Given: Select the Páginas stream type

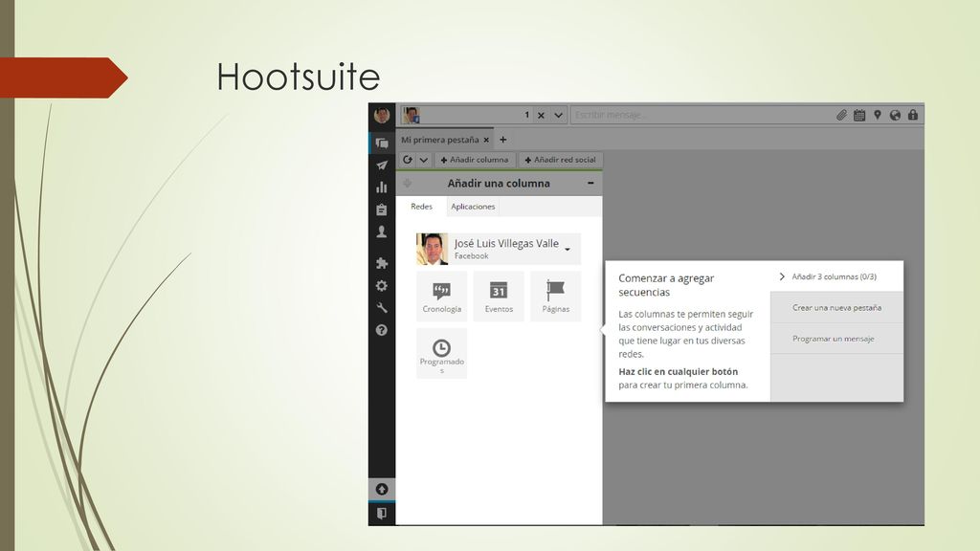Looking at the screenshot, I should (x=556, y=297).
